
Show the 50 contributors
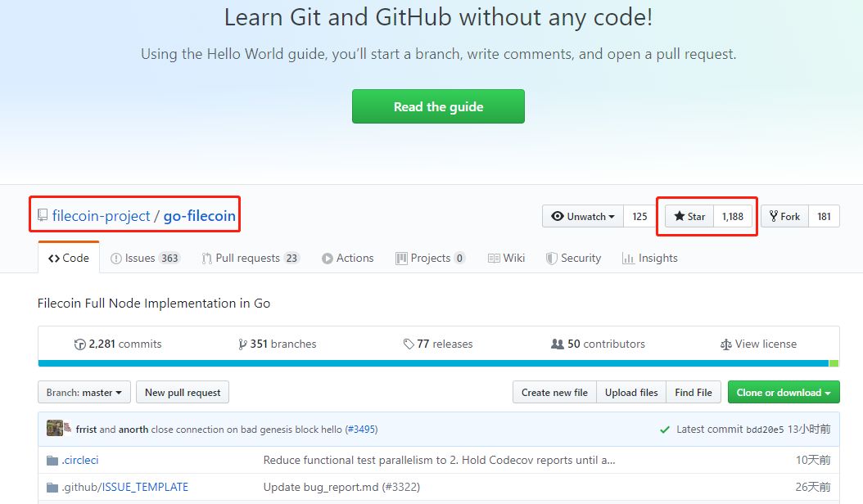click(x=599, y=344)
